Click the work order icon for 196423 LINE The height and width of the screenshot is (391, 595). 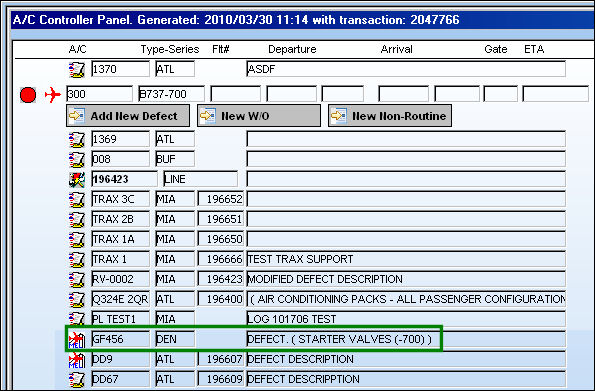click(x=77, y=179)
